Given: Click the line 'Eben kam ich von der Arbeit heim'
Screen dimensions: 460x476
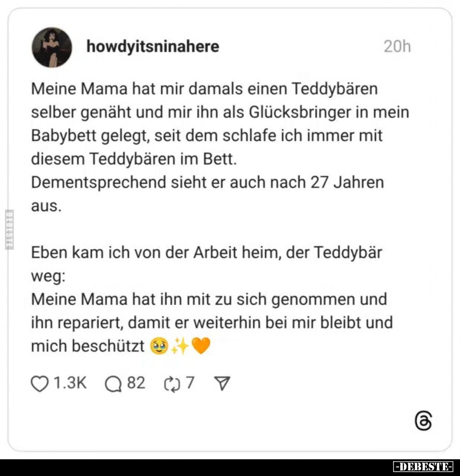Looking at the screenshot, I should click(x=206, y=253).
